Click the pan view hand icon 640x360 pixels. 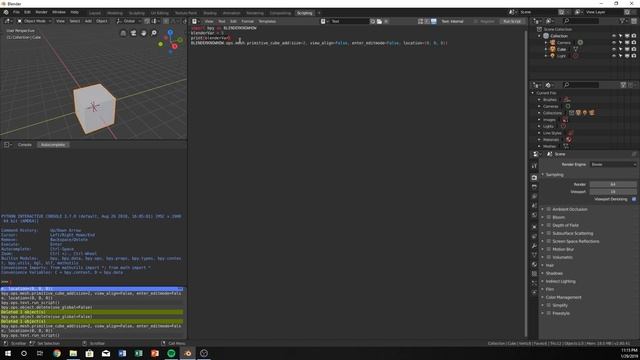144,33
